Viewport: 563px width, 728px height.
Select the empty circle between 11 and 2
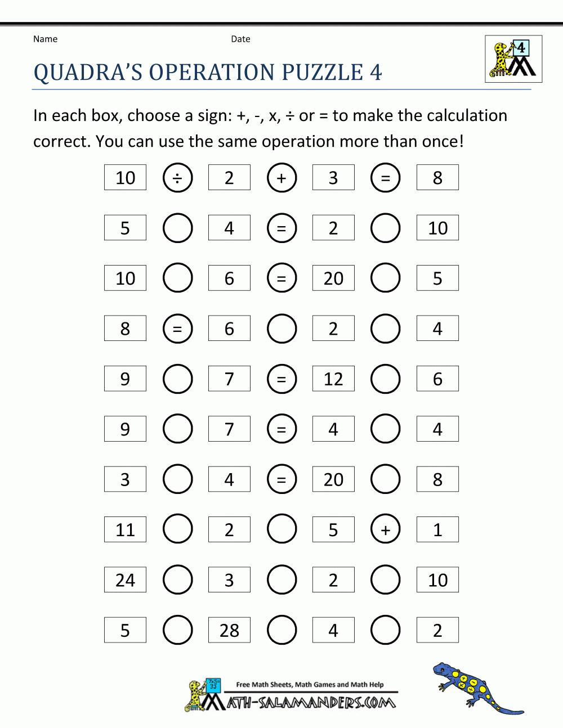pyautogui.click(x=177, y=530)
